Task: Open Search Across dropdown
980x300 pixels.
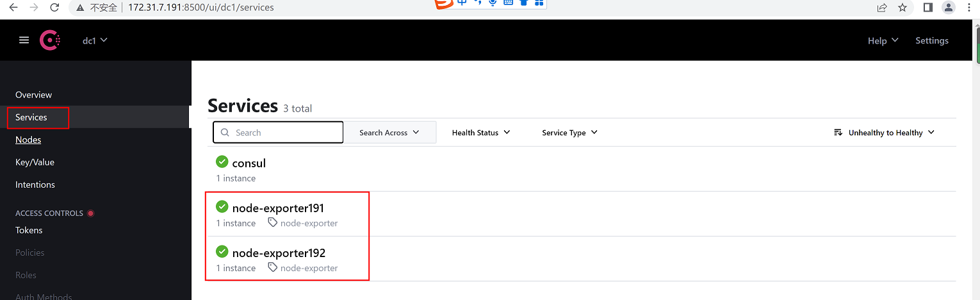Action: pyautogui.click(x=389, y=133)
